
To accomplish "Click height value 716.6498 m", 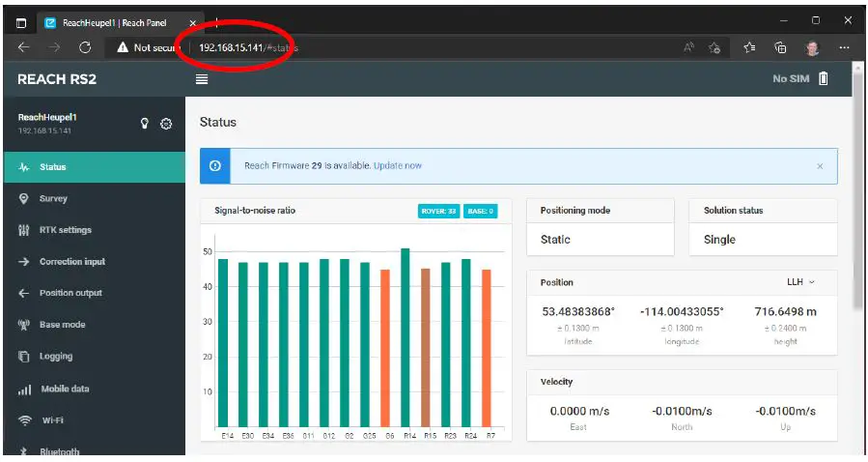I will tap(785, 312).
